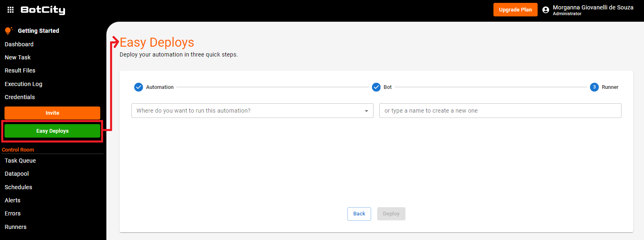Viewport: 644px width, 240px height.
Task: Open Task Queue in Control Room
Action: coord(20,161)
